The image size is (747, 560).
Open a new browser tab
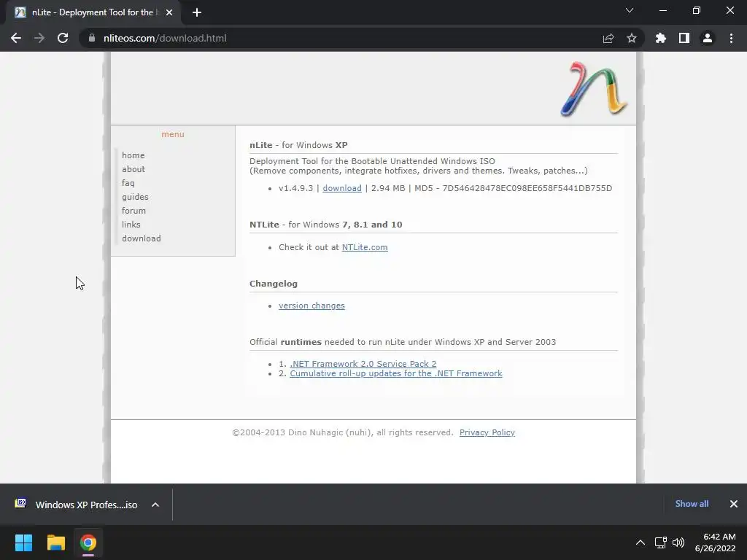tap(197, 12)
